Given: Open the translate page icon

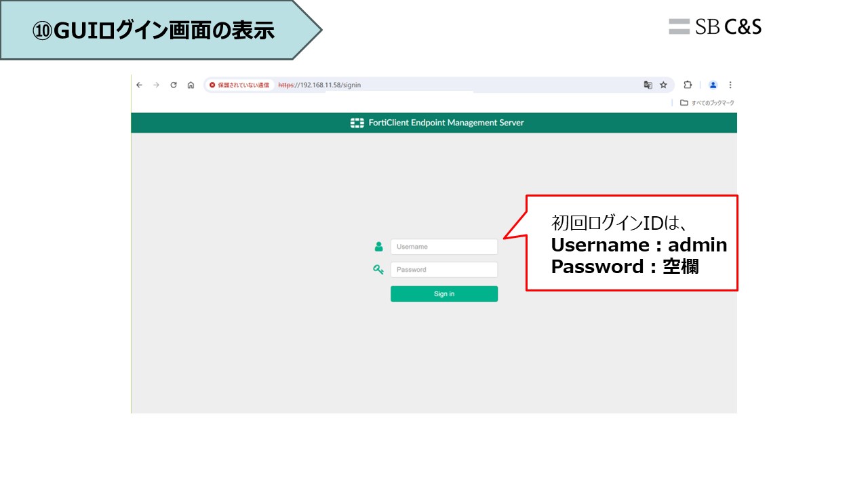Looking at the screenshot, I should pos(648,85).
